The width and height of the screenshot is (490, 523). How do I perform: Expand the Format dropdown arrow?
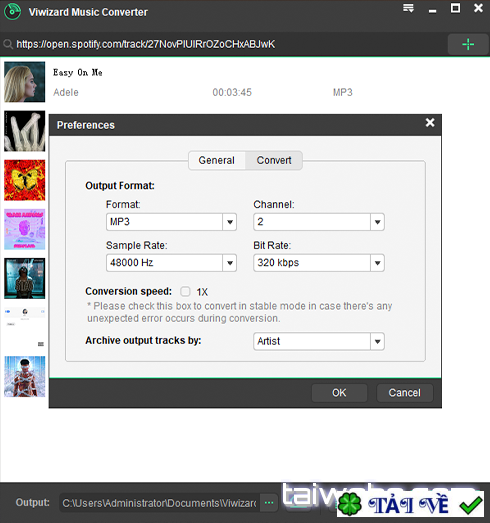[230, 222]
